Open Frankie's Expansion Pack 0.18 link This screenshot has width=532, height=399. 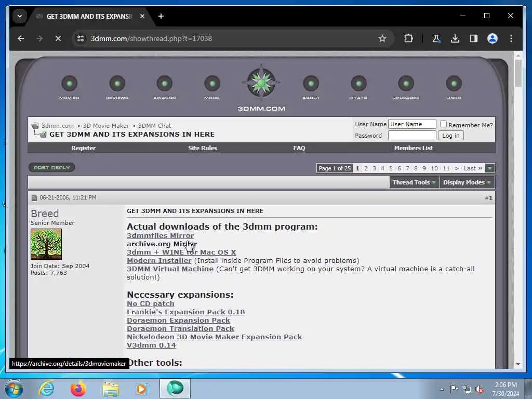click(185, 312)
